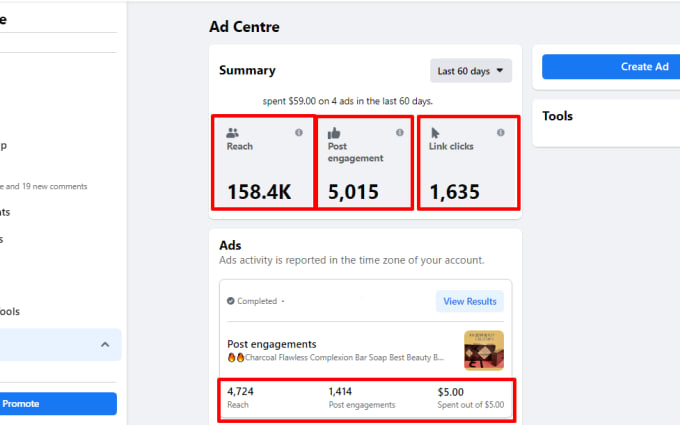Click the 5,015 Post engagement card
This screenshot has height=425, width=680.
pyautogui.click(x=364, y=165)
